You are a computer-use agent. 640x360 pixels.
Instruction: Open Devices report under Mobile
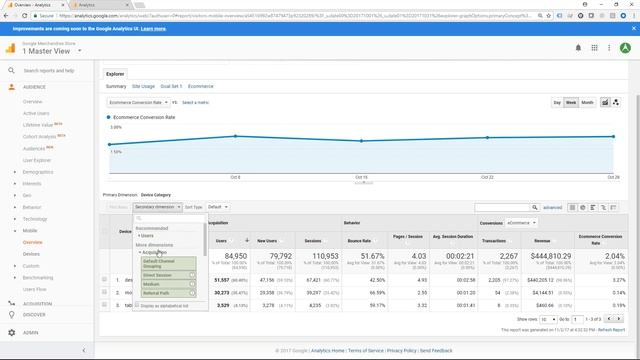pyautogui.click(x=31, y=254)
